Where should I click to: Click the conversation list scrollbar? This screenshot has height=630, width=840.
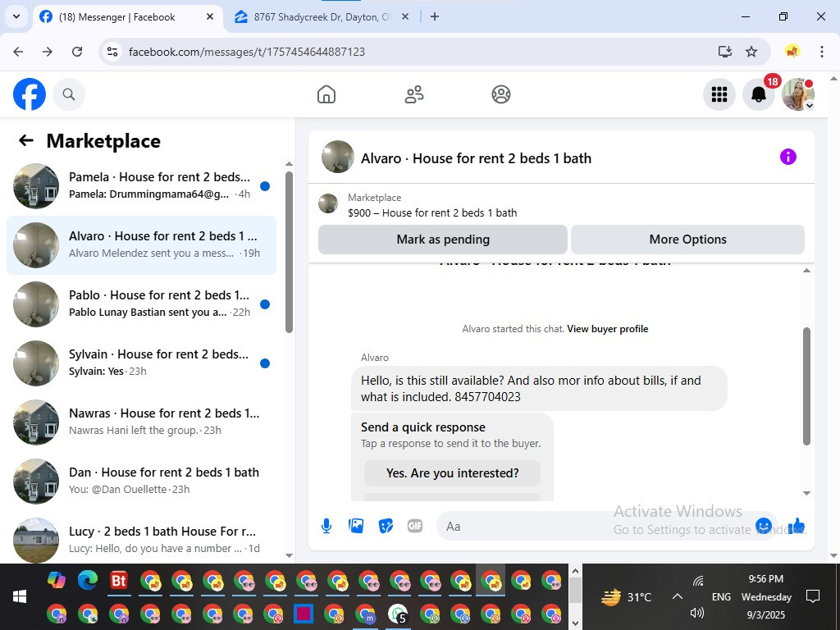point(290,252)
